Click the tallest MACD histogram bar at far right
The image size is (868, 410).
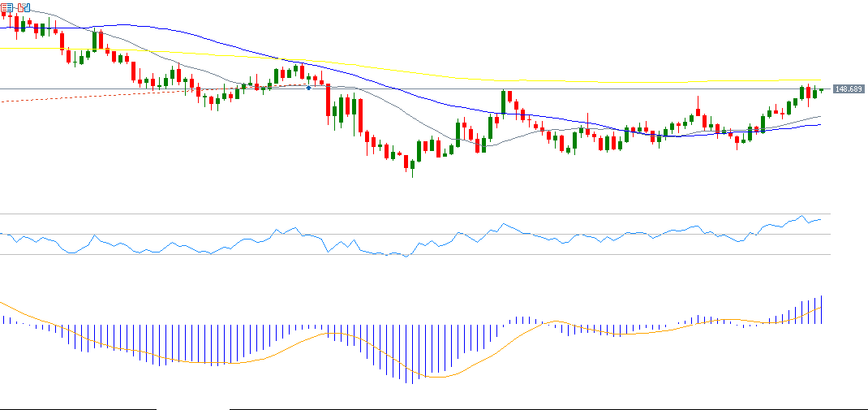[822, 309]
